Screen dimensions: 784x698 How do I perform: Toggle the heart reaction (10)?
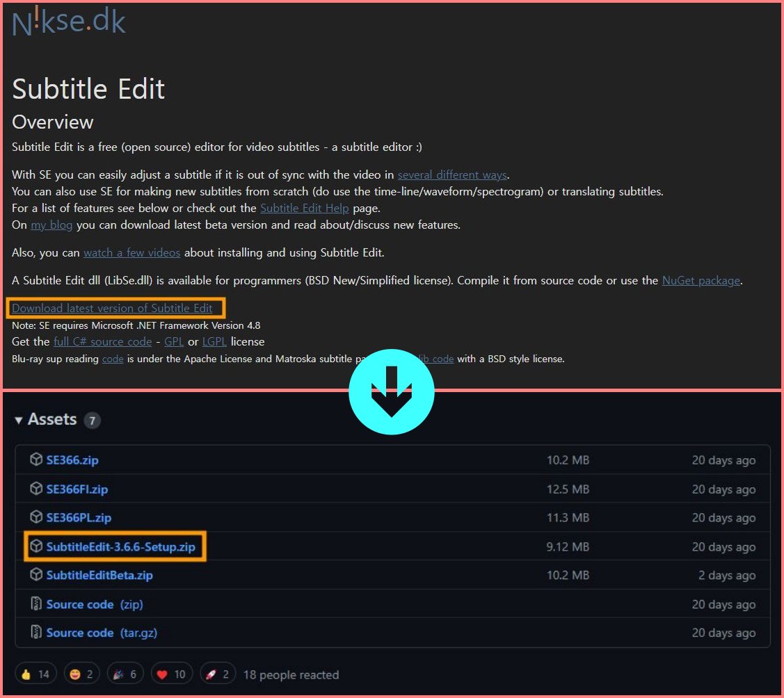coord(171,674)
